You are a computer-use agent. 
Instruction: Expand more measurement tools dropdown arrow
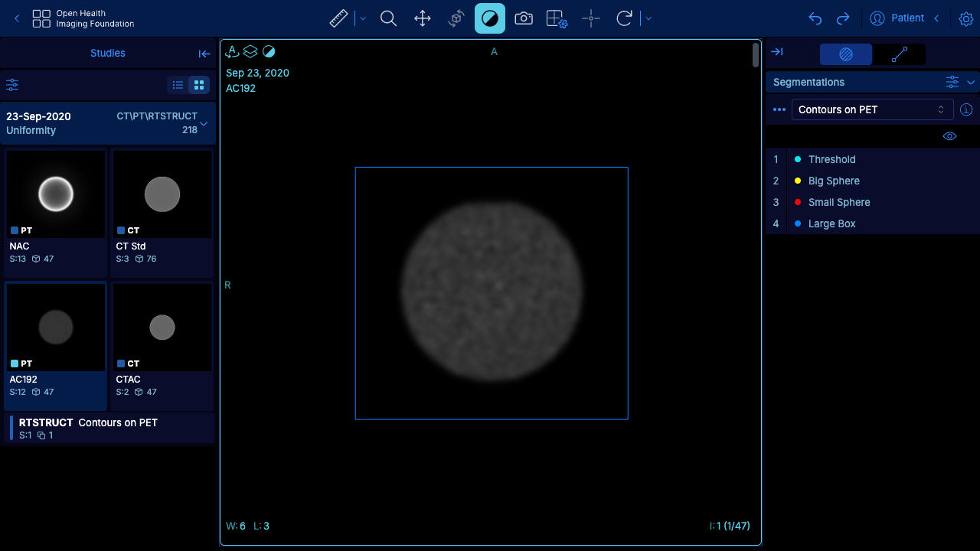363,18
